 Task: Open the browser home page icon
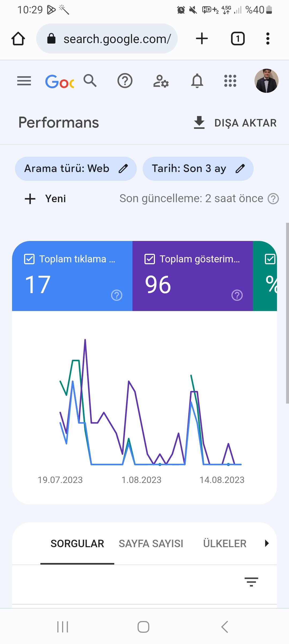[x=18, y=39]
